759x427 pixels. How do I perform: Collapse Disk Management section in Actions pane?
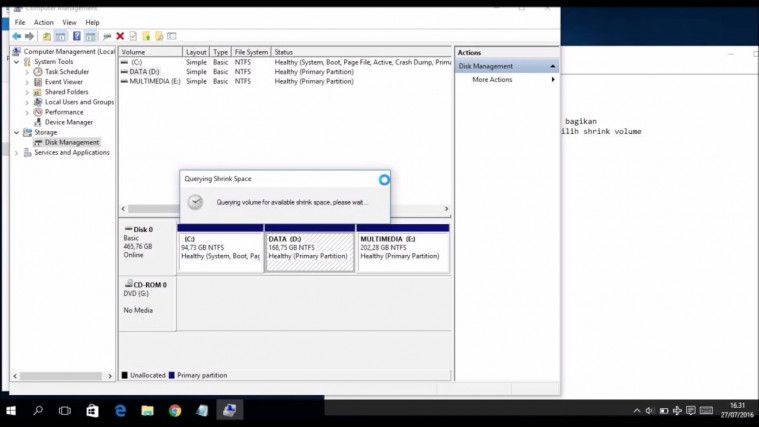tap(553, 66)
